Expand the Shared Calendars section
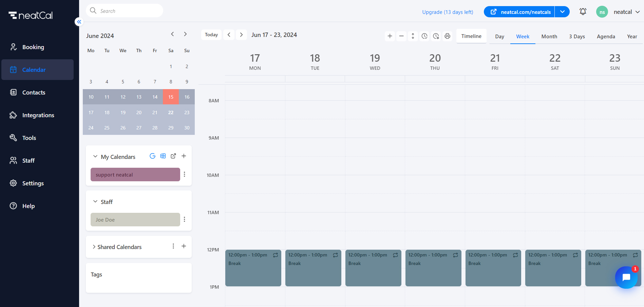Viewport: 644px width, 307px height. tap(94, 247)
